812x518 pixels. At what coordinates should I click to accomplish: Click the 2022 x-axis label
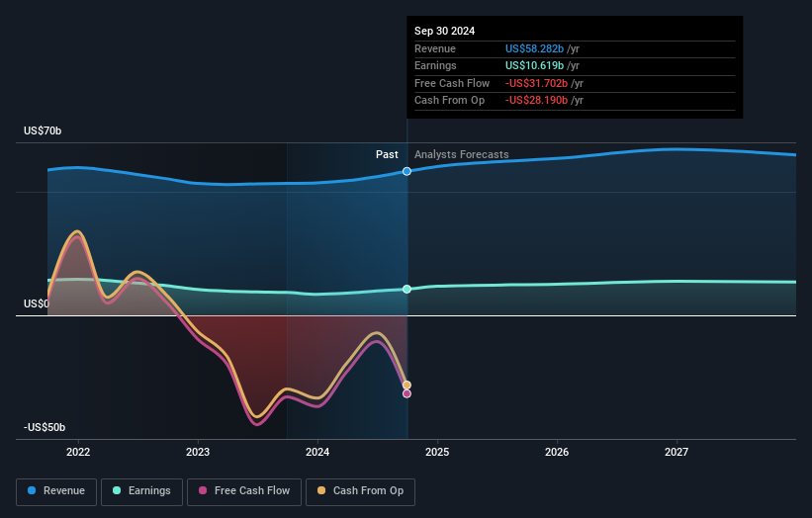[78, 453]
